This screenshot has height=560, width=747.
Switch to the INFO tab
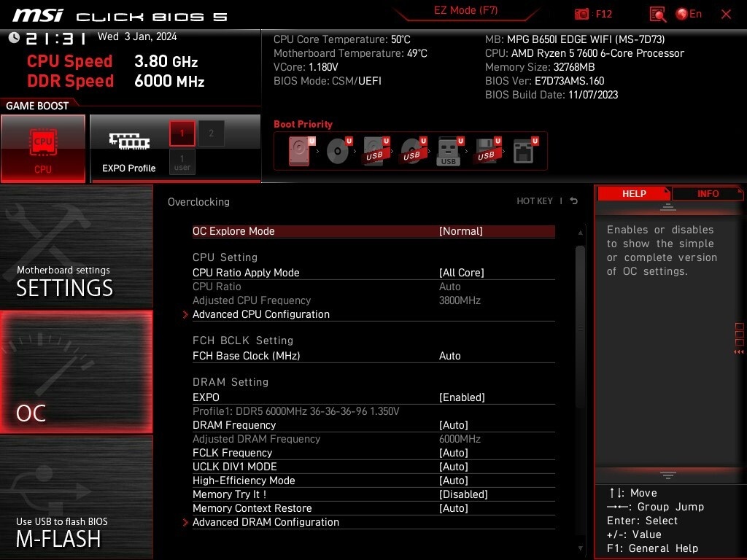(x=708, y=194)
